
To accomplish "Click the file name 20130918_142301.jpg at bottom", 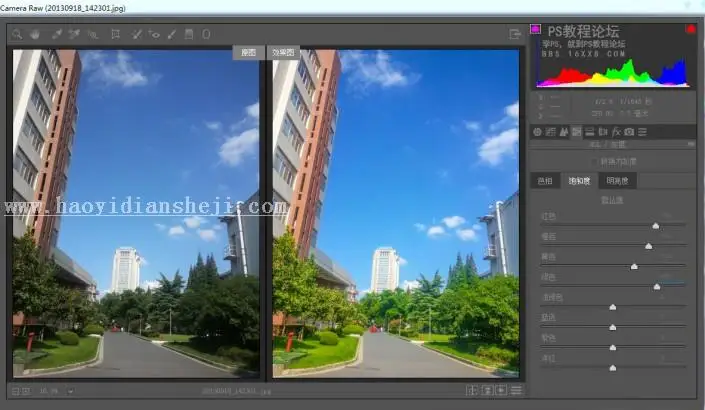I will tap(236, 391).
